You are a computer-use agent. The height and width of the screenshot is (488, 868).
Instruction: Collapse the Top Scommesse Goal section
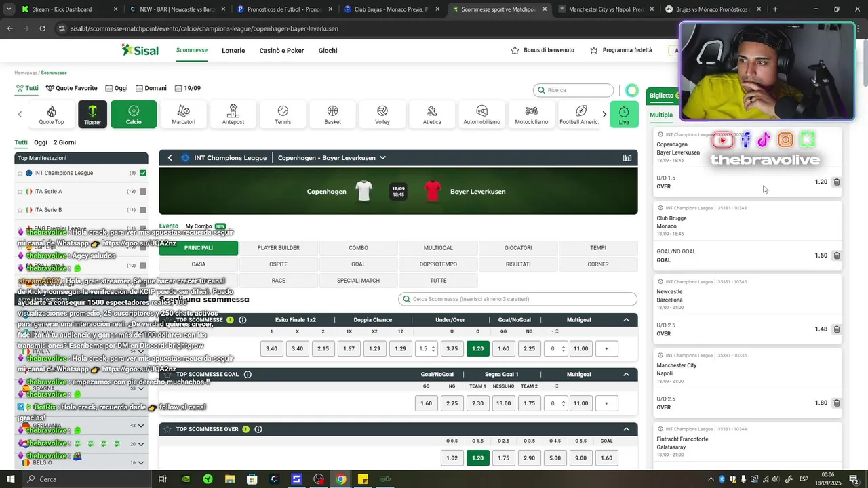(x=626, y=374)
